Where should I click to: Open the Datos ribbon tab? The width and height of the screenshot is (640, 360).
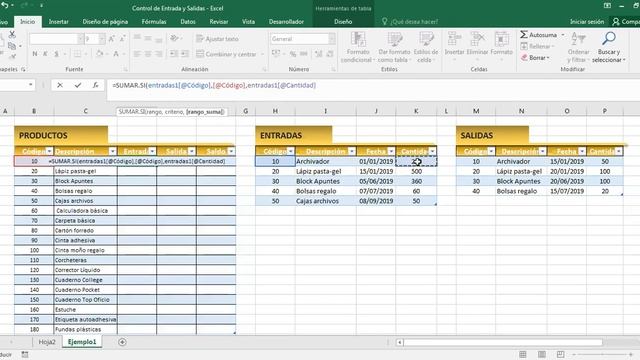pyautogui.click(x=188, y=22)
